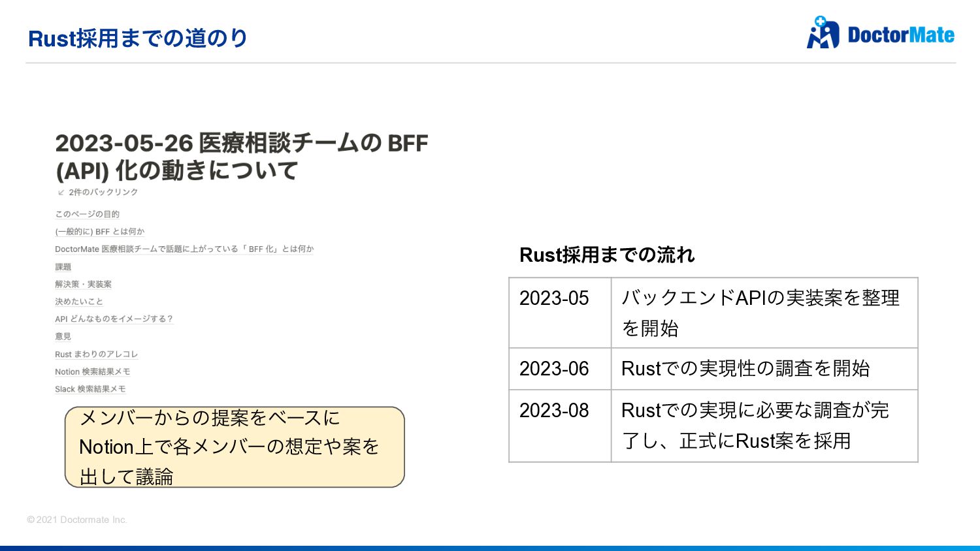Click the API どんなものをイメージする？ link
Image resolution: width=980 pixels, height=551 pixels.
point(114,319)
